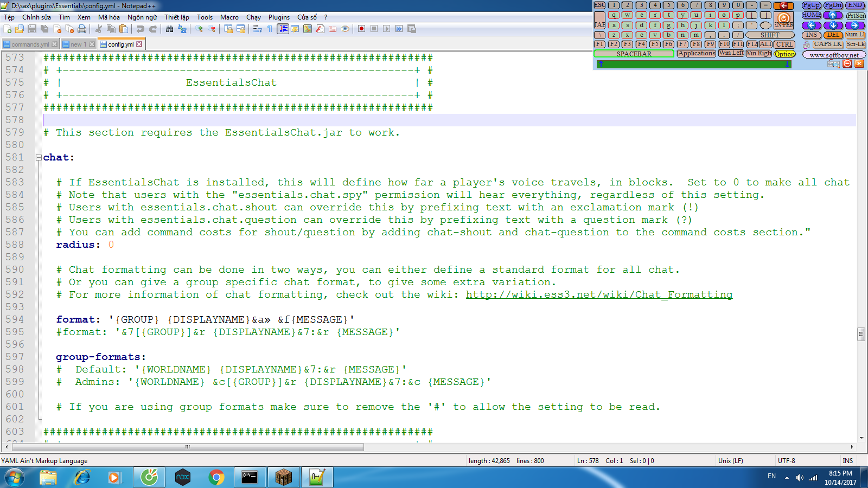Collapse the chat: section fold marker

pyautogui.click(x=39, y=158)
